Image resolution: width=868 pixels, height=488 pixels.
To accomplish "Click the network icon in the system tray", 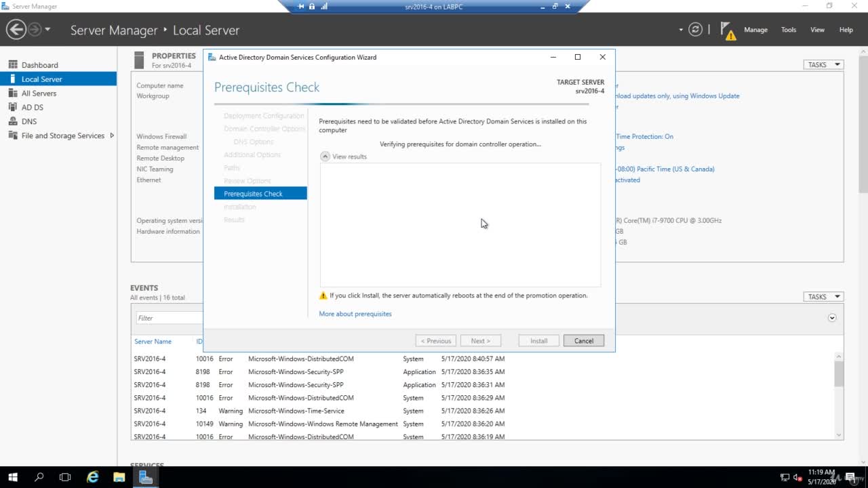I will pos(785,477).
